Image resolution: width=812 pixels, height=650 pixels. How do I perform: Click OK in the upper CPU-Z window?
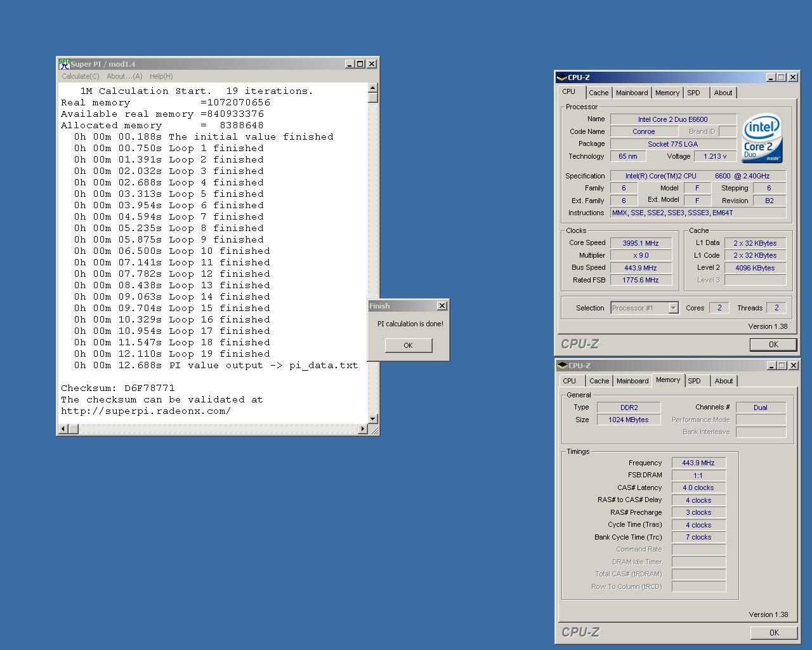[x=773, y=345]
